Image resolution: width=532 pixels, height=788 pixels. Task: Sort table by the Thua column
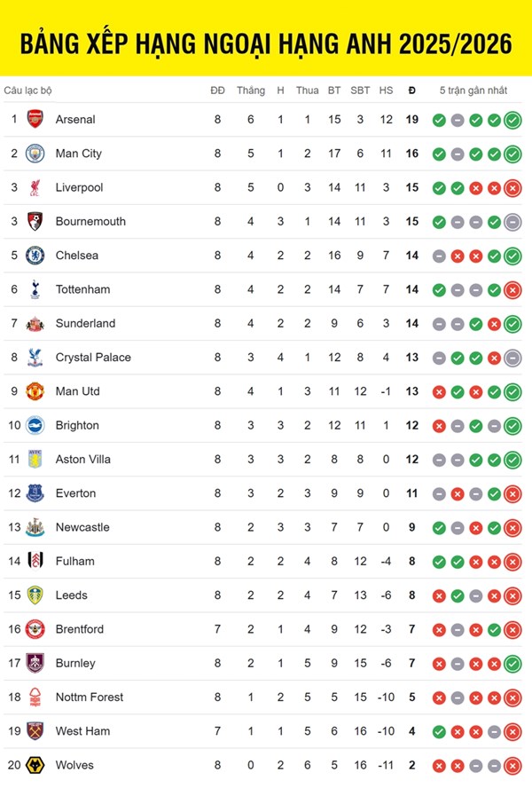coord(308,91)
